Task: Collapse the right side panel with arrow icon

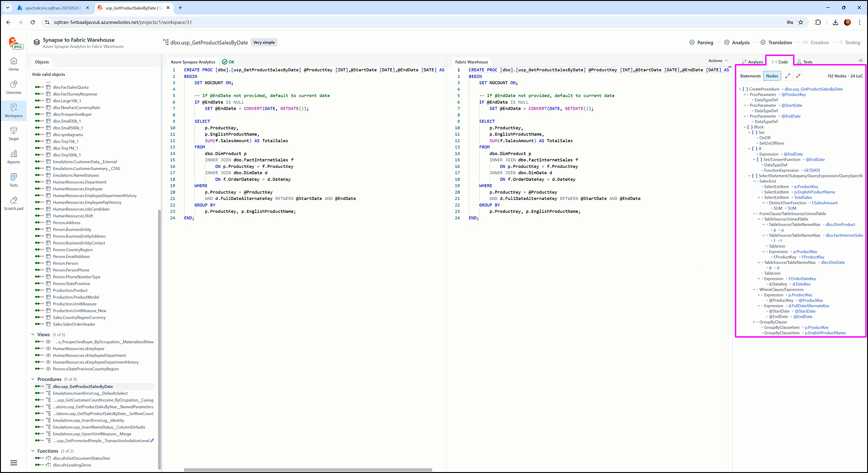Action: click(x=860, y=60)
